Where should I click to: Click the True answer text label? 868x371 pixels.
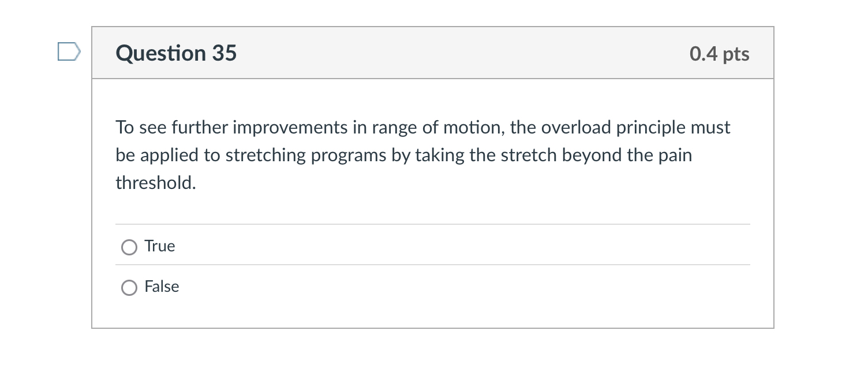[x=159, y=246]
